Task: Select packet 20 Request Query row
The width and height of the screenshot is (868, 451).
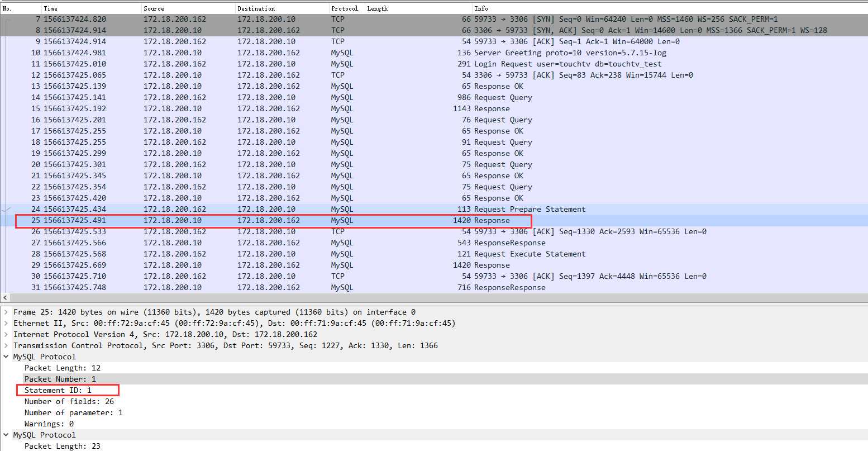Action: pyautogui.click(x=434, y=164)
